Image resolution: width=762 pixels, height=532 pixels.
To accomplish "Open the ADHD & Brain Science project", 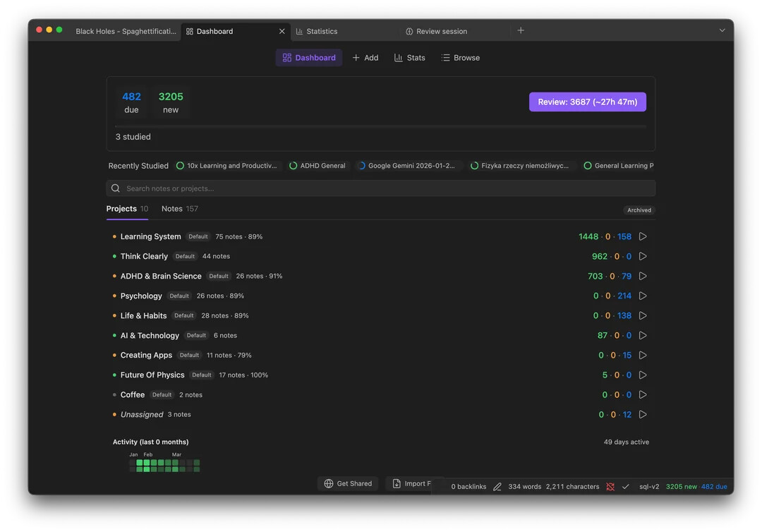I will [x=161, y=276].
